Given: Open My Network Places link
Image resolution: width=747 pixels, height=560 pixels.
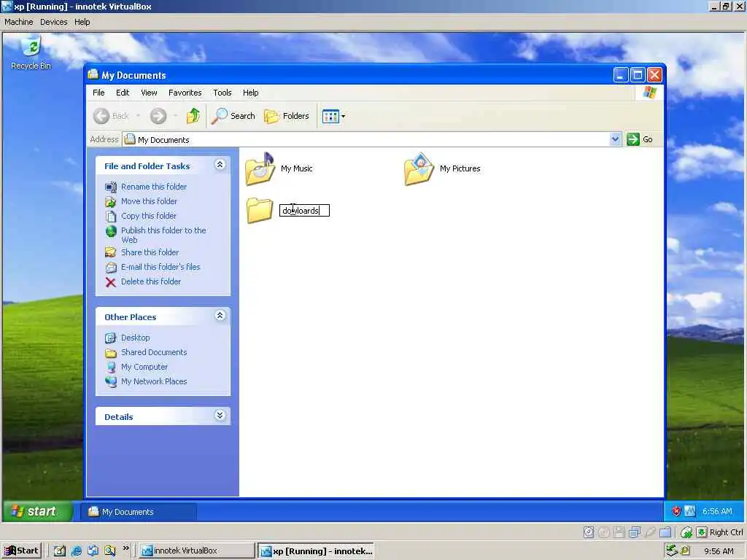Looking at the screenshot, I should point(154,381).
